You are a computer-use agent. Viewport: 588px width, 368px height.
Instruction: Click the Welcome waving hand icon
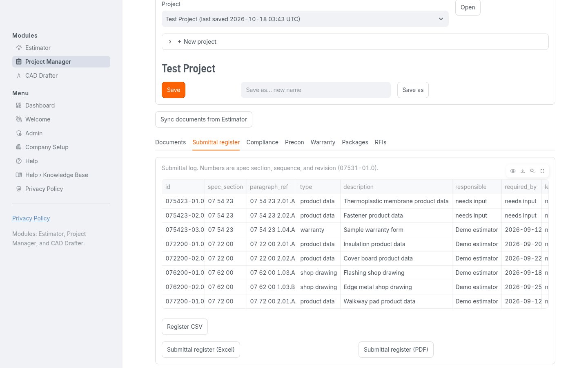click(x=19, y=119)
